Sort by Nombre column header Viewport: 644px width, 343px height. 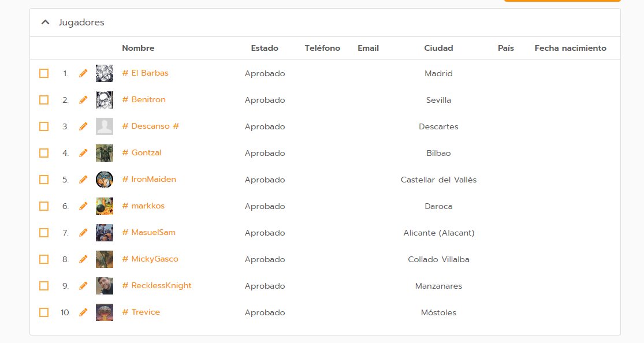[x=138, y=48]
